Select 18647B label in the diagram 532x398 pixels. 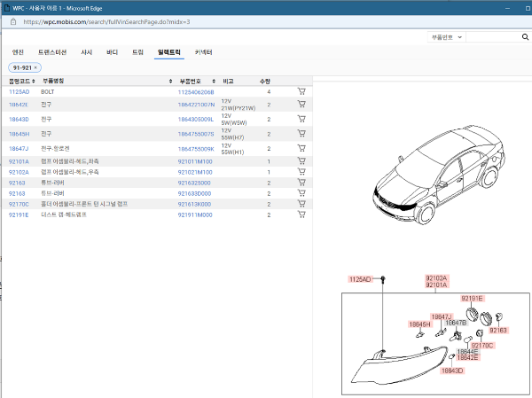(456, 323)
